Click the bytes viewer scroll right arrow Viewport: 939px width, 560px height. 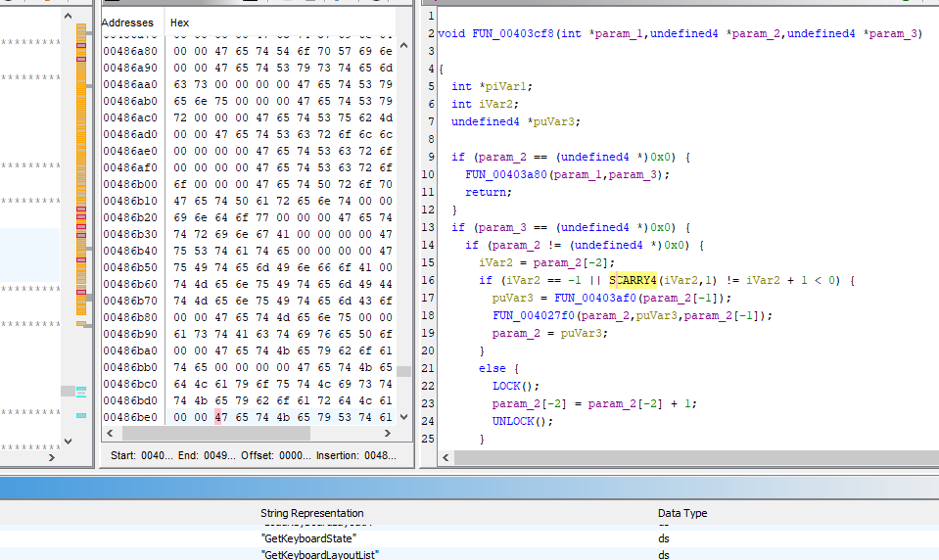tap(388, 433)
